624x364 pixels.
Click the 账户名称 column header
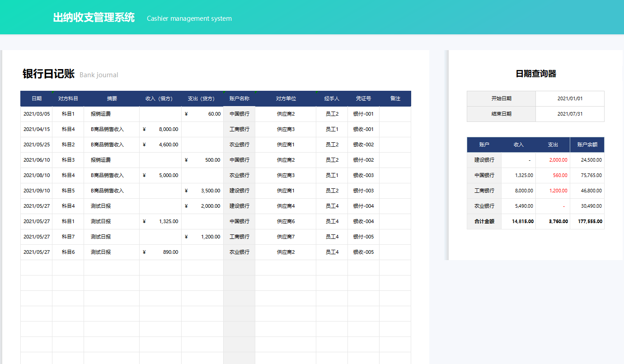[x=239, y=98]
